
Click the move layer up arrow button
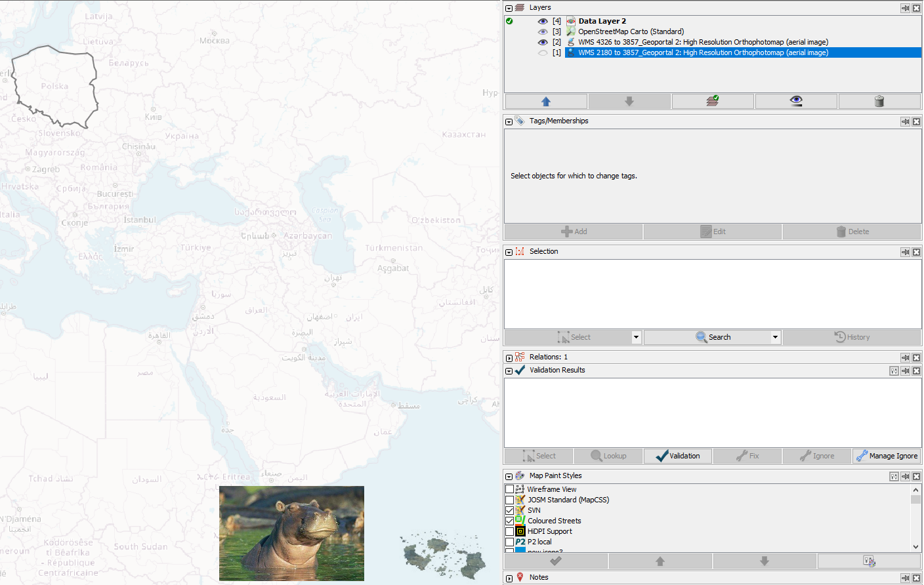545,101
